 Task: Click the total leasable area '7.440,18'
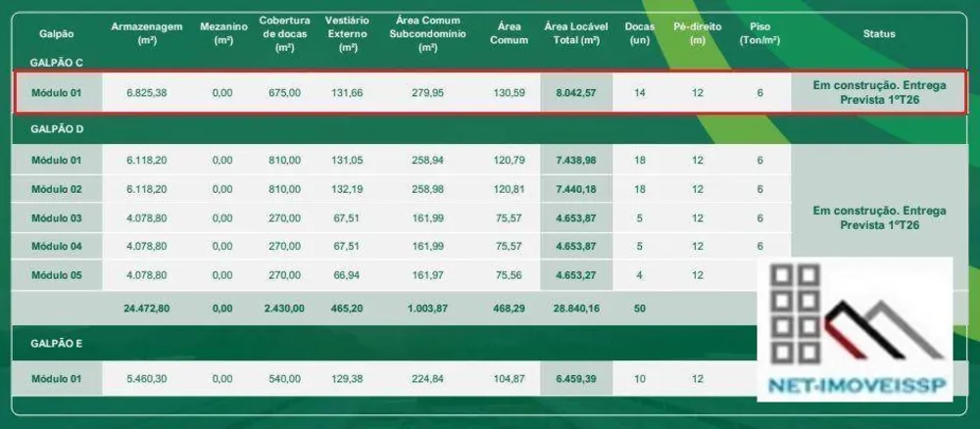click(576, 189)
